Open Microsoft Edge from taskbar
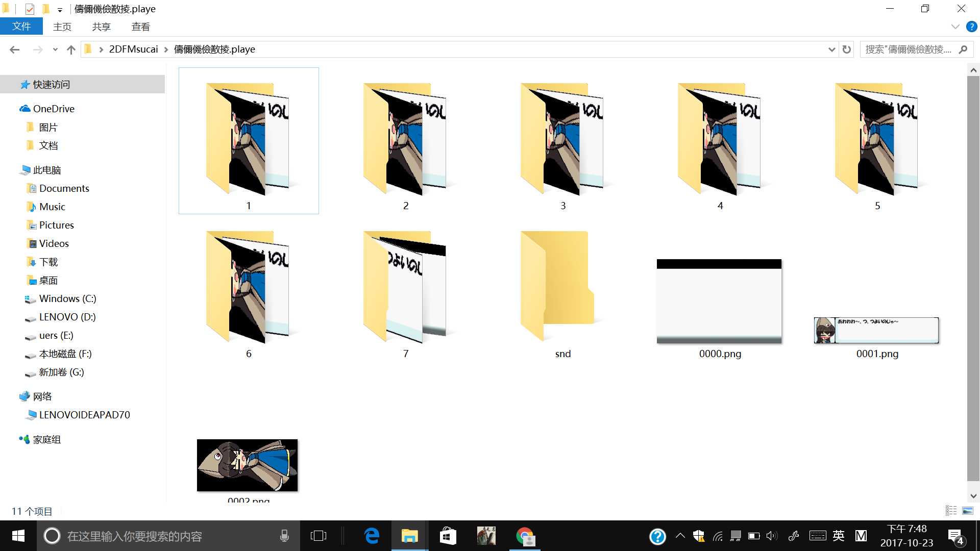This screenshot has height=551, width=980. click(372, 536)
